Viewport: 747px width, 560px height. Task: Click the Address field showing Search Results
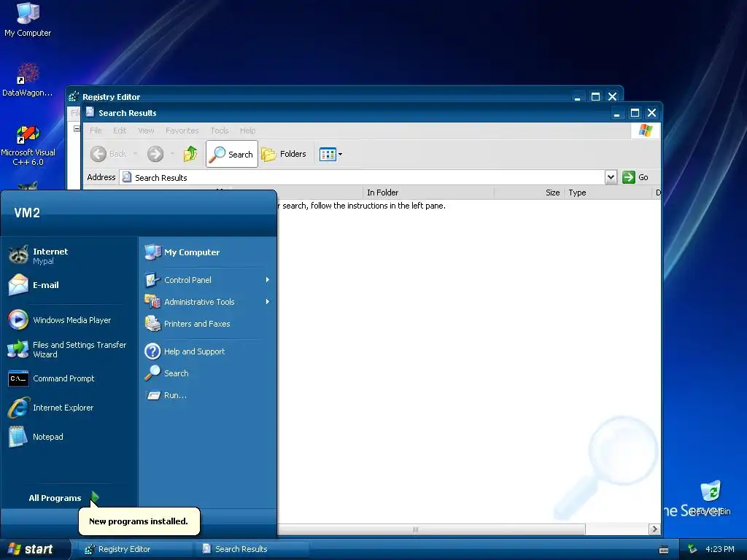pyautogui.click(x=362, y=177)
